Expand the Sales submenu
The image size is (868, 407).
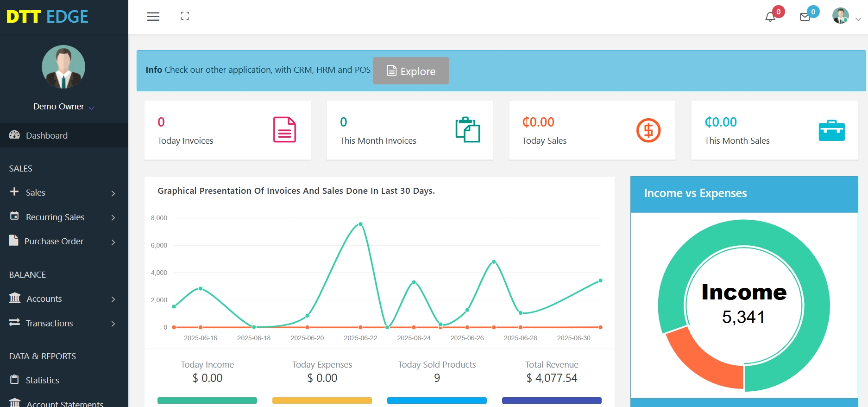pyautogui.click(x=63, y=192)
